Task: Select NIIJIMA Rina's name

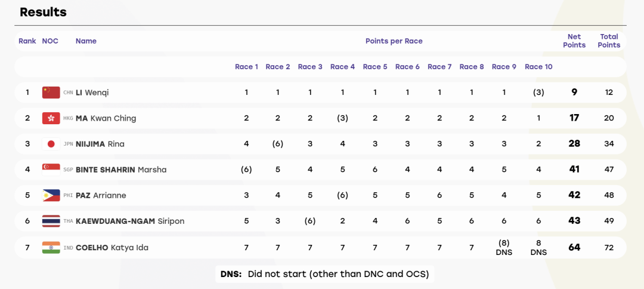Action: pos(100,144)
